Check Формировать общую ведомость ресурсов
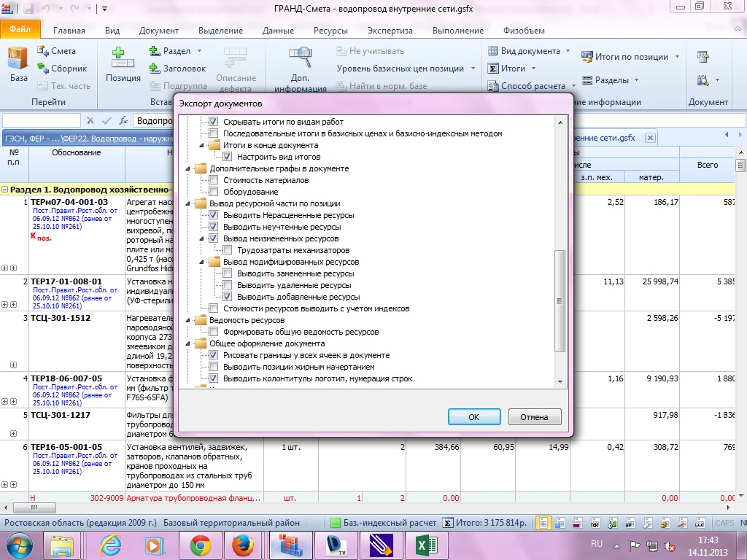Screen dimensions: 747x560 coord(214,332)
